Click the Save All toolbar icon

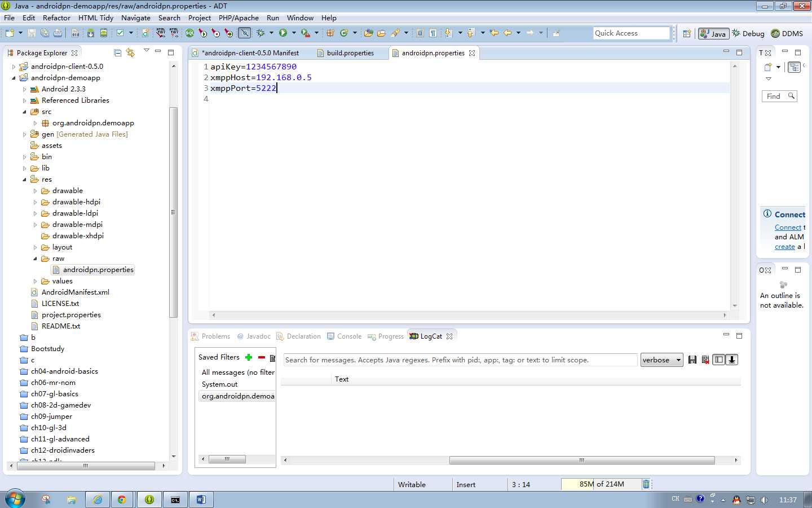tap(45, 33)
